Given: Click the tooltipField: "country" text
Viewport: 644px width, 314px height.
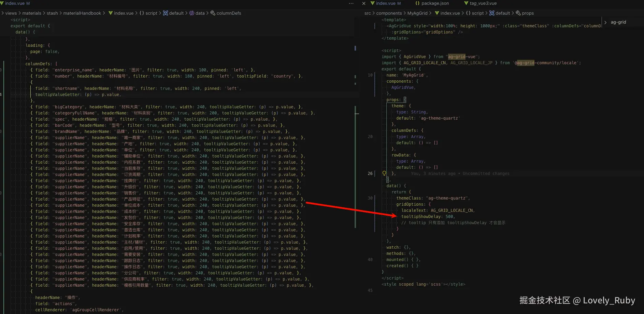Looking at the screenshot, I should (264, 76).
